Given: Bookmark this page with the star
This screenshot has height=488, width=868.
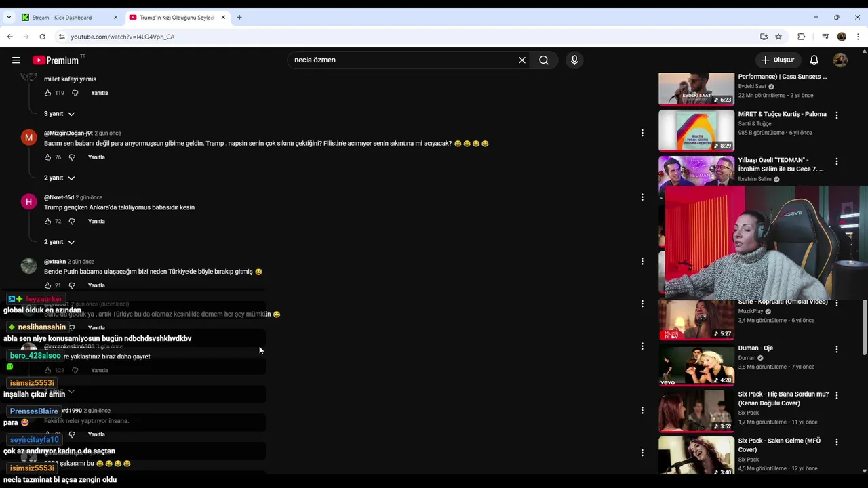Looking at the screenshot, I should point(778,37).
